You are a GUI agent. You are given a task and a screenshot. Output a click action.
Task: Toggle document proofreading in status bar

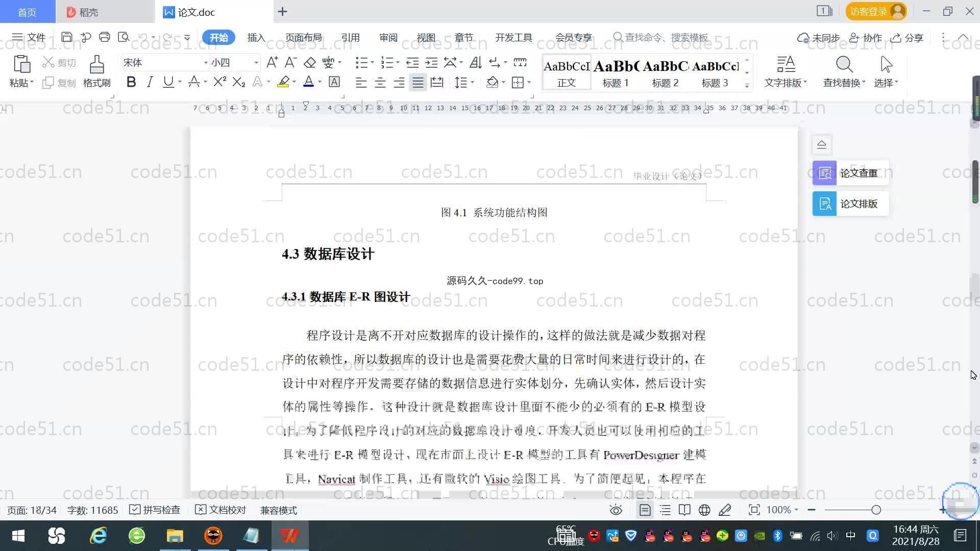[x=220, y=510]
